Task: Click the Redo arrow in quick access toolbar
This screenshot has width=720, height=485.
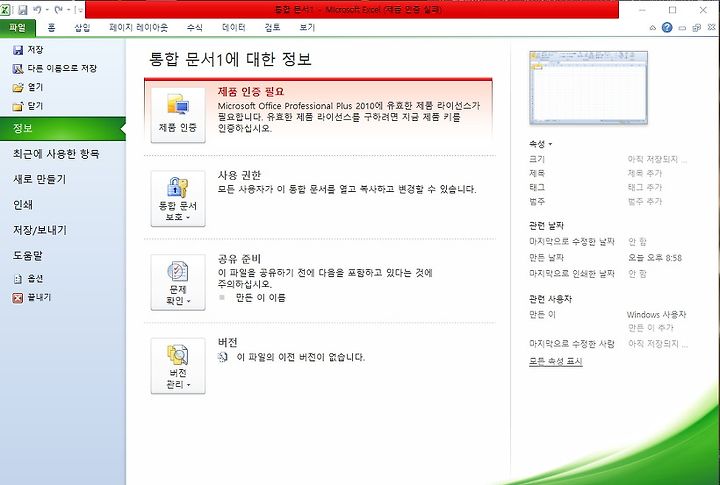Action: pyautogui.click(x=59, y=10)
